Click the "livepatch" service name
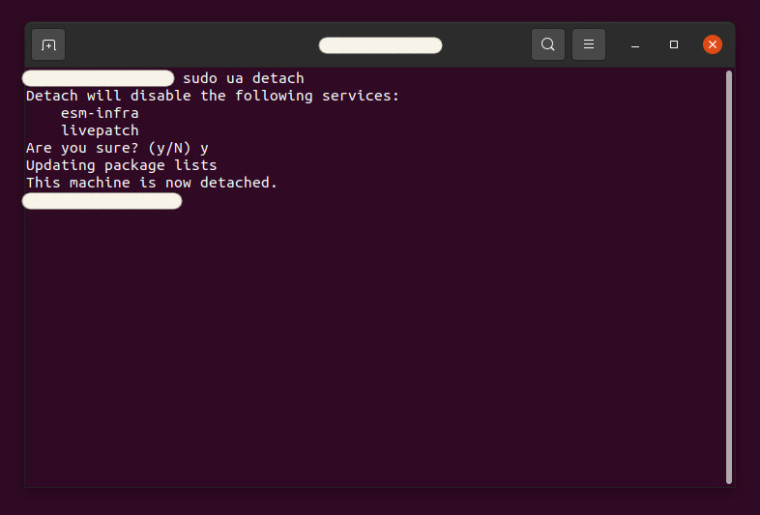The image size is (760, 515). click(x=99, y=131)
